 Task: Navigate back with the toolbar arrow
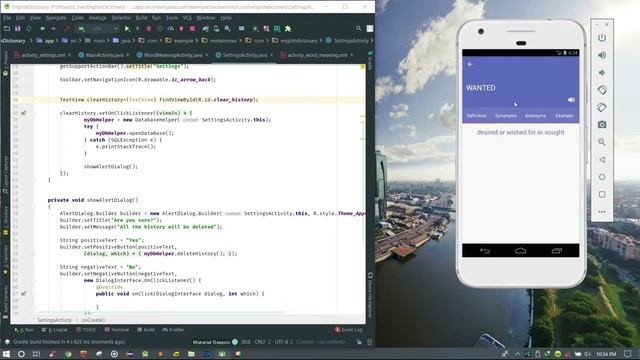point(42,29)
